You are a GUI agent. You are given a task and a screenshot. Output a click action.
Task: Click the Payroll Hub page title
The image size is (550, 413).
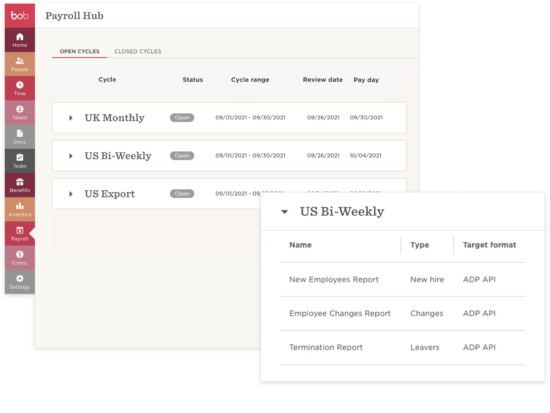74,16
